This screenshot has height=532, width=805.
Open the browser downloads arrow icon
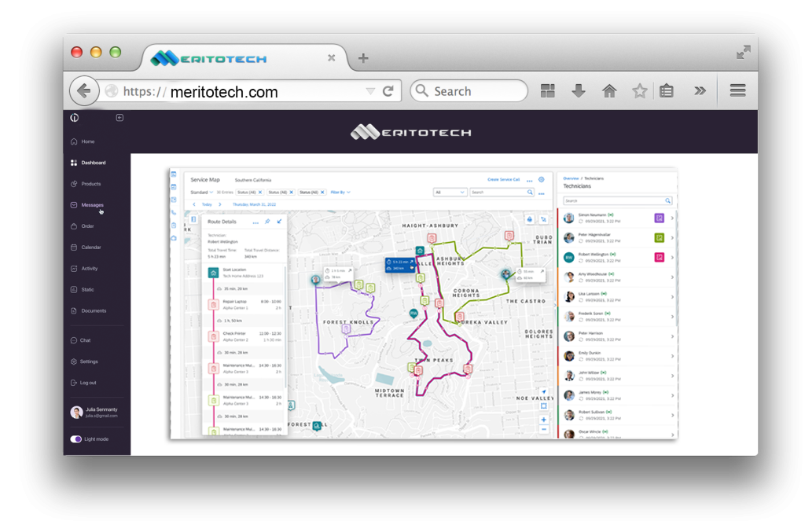point(578,91)
